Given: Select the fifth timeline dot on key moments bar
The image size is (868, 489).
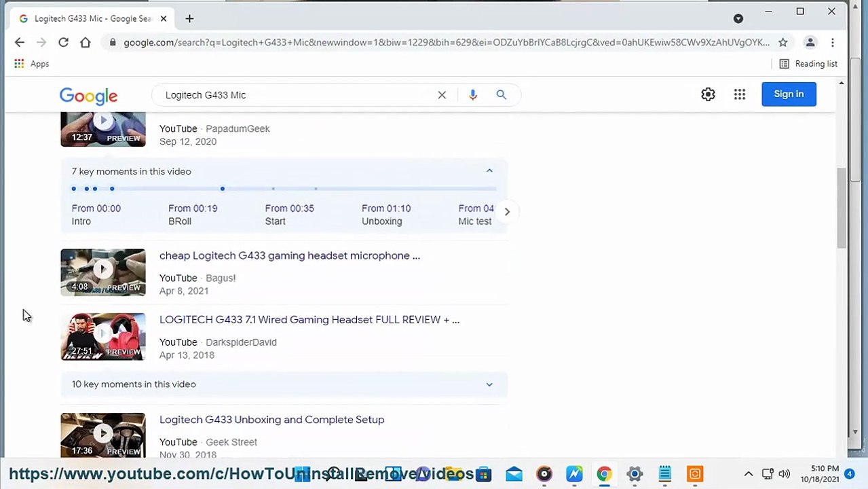Looking at the screenshot, I should (222, 189).
